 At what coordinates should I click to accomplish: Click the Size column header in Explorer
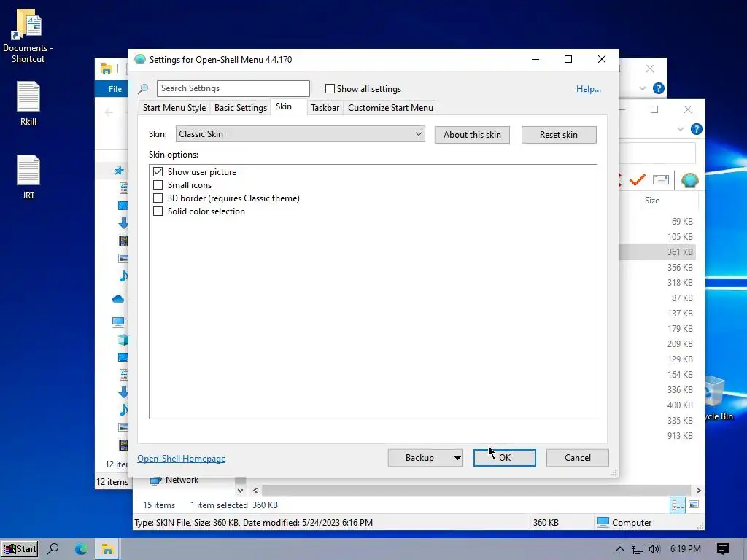668,201
